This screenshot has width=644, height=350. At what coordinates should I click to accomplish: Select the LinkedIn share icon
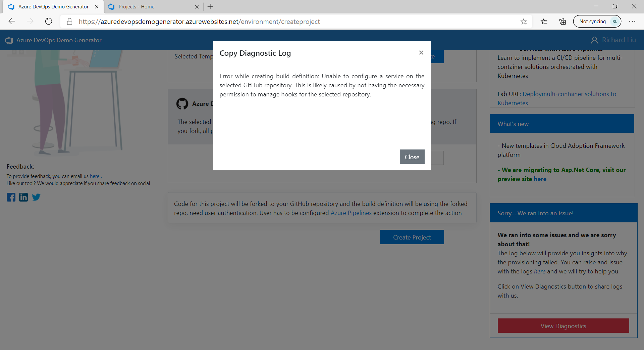point(23,197)
